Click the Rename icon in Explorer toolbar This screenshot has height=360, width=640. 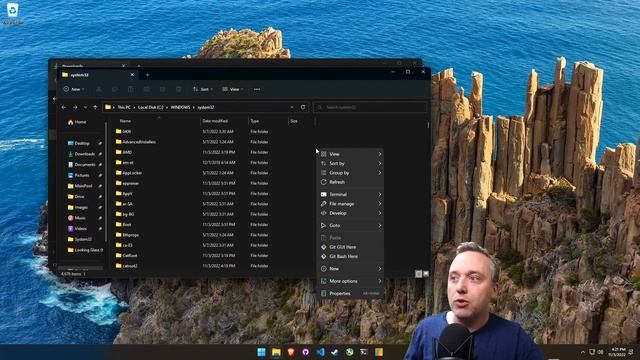click(147, 89)
